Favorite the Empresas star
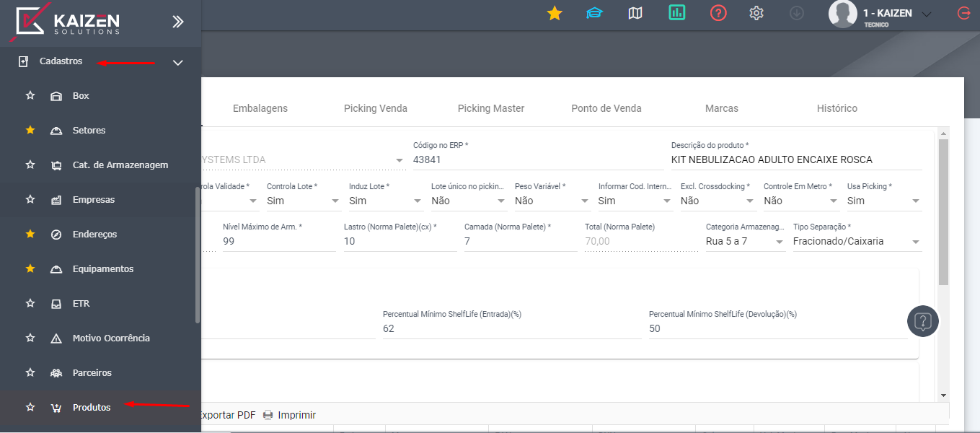 [30, 200]
